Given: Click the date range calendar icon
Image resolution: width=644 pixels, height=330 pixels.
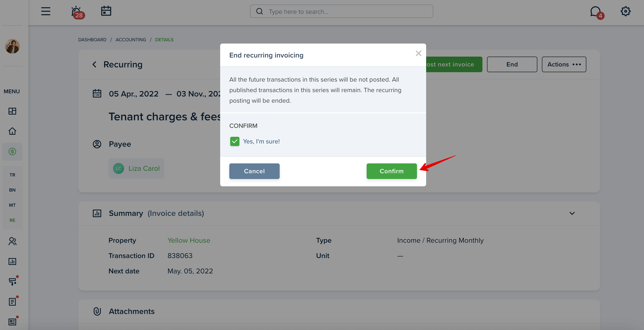Looking at the screenshot, I should pos(97,94).
